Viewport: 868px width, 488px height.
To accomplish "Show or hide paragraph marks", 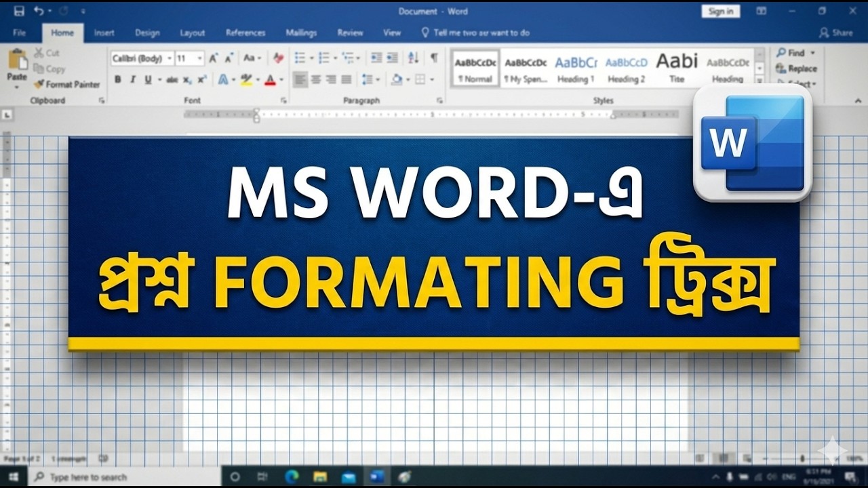I will click(434, 58).
